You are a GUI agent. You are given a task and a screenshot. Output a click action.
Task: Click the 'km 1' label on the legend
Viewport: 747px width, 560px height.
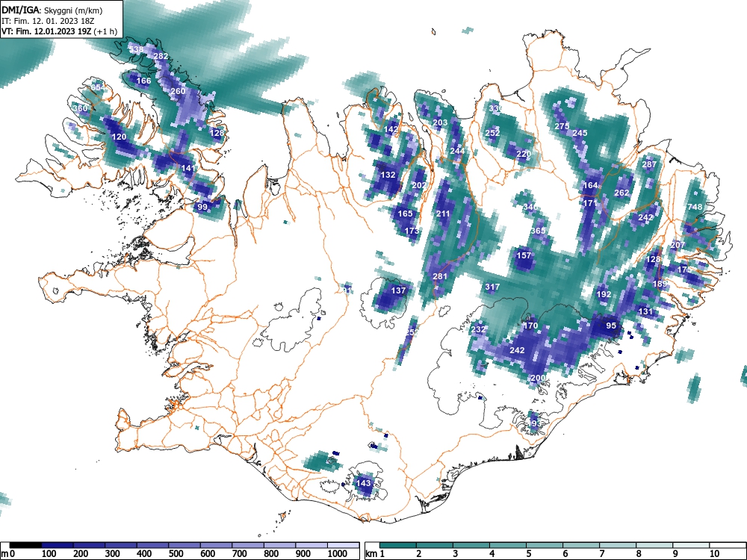pyautogui.click(x=376, y=554)
